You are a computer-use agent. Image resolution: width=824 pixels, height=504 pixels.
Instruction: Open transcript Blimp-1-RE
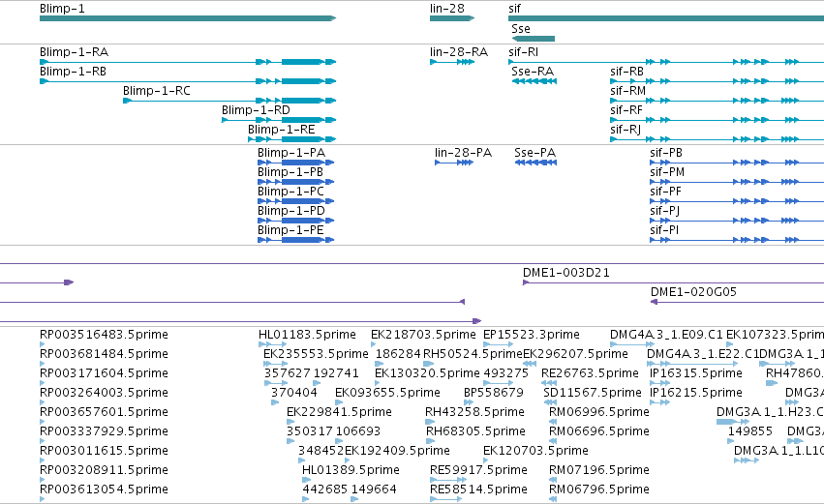pos(282,130)
